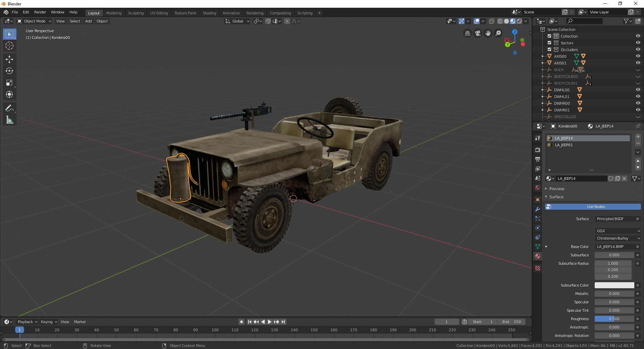This screenshot has height=349, width=644.
Task: Open the Render menu
Action: [x=40, y=12]
